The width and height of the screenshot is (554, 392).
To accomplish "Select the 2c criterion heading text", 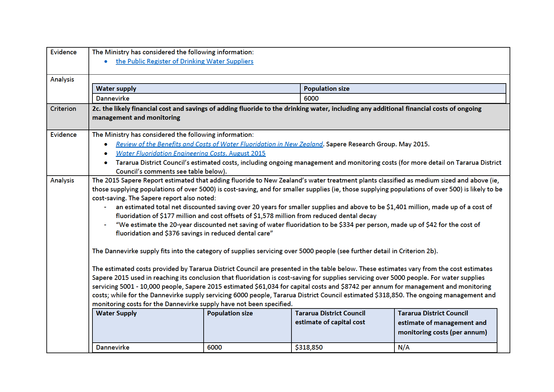I will (286, 113).
